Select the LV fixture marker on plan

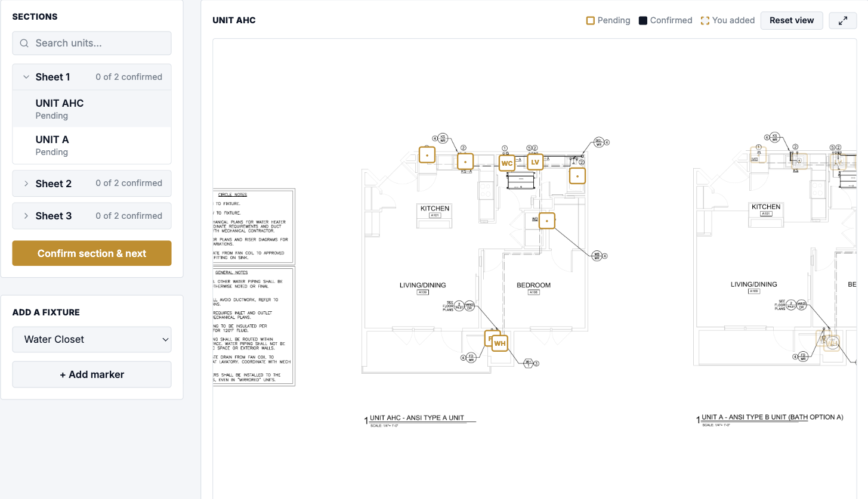tap(535, 162)
